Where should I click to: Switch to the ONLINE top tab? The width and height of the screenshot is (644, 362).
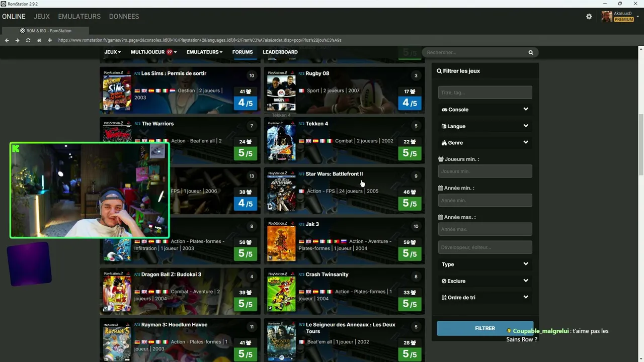pos(14,17)
